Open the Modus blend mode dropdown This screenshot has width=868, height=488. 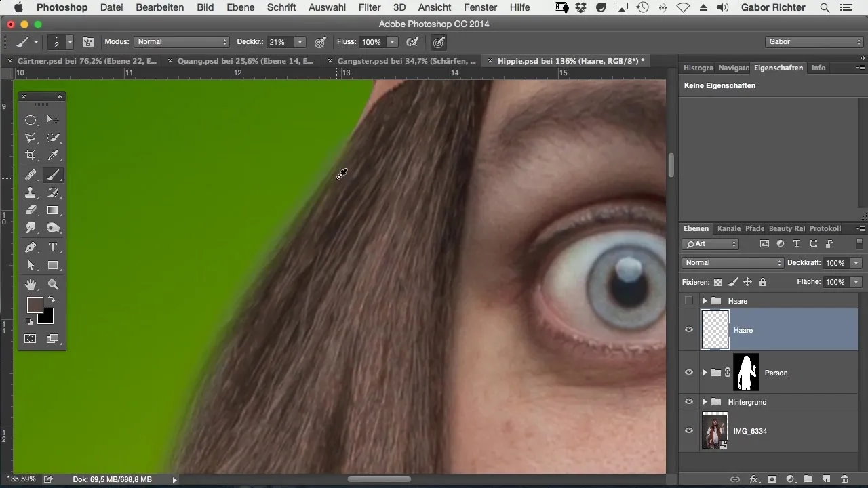tap(182, 42)
